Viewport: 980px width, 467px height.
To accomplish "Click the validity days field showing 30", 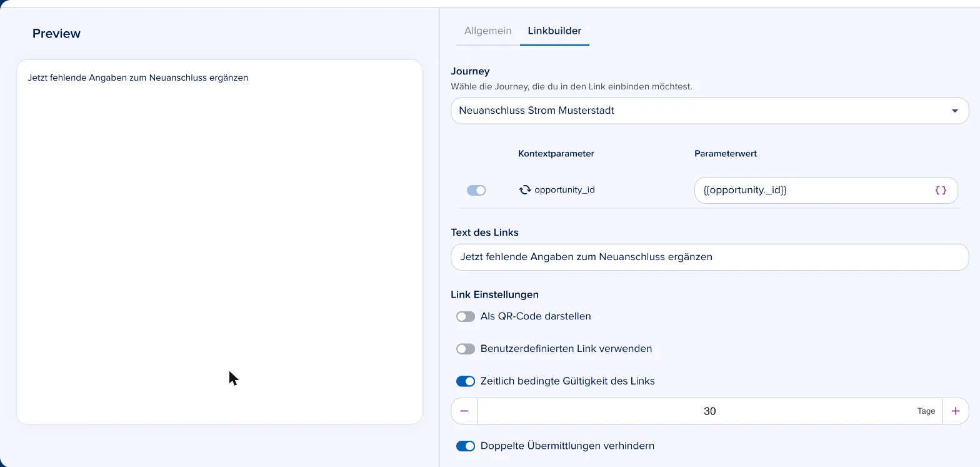I will [x=710, y=411].
